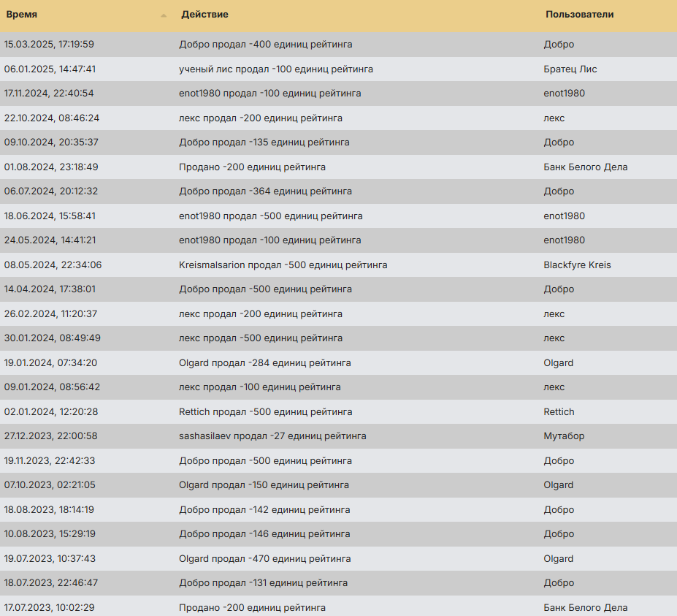Click the Время column header label
This screenshot has width=677, height=616.
click(22, 15)
